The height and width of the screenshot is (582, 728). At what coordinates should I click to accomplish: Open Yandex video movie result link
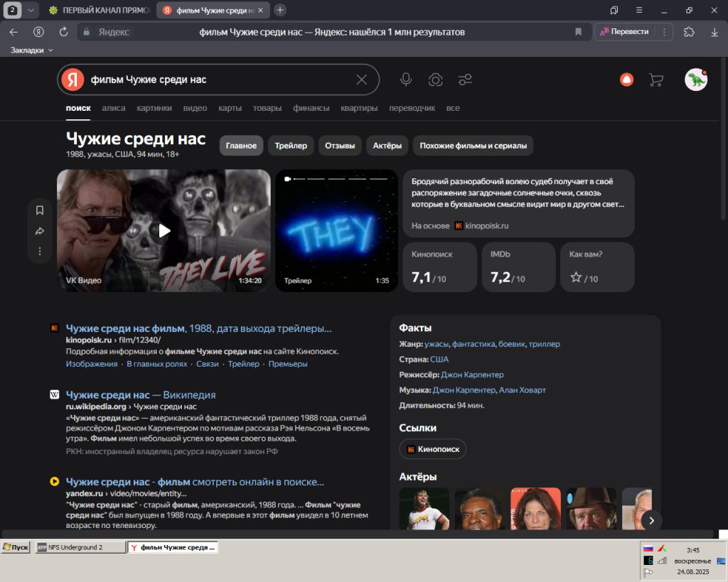click(195, 482)
